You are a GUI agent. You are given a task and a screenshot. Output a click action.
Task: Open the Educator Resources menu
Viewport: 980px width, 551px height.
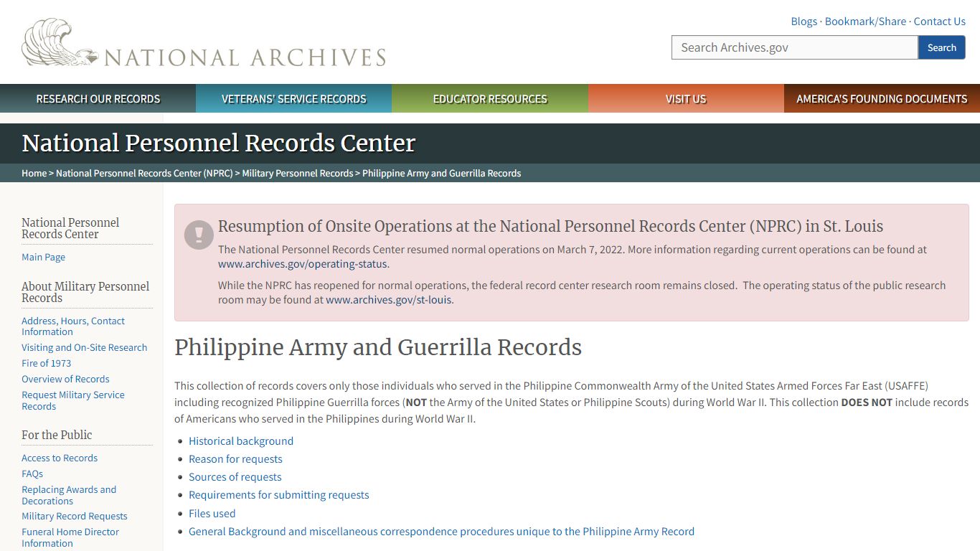pyautogui.click(x=490, y=98)
